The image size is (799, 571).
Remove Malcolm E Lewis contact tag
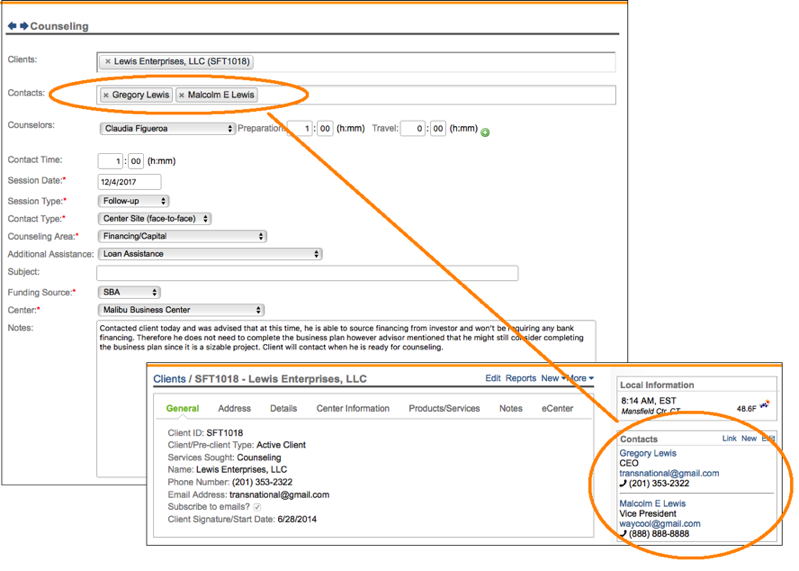[181, 95]
